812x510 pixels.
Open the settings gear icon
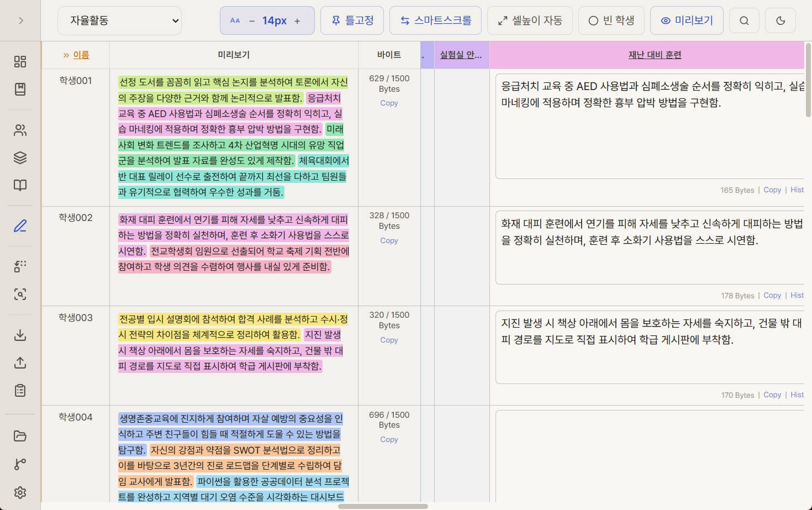[x=20, y=492]
